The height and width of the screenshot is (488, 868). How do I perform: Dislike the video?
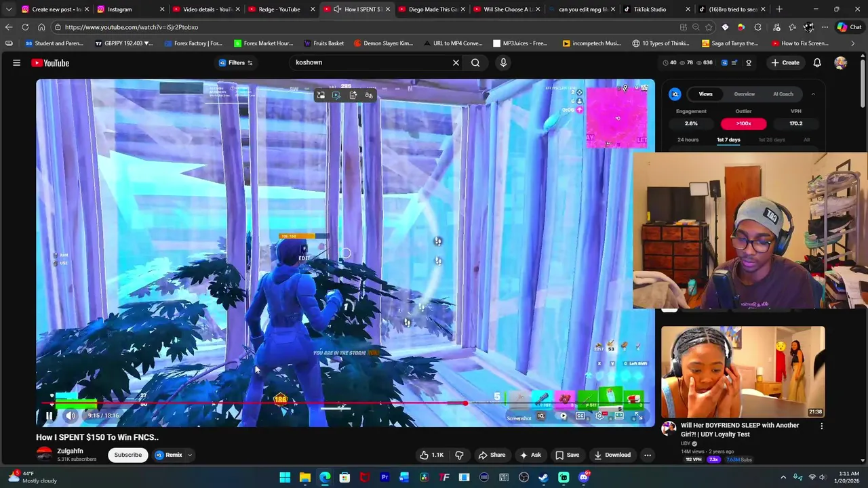pos(459,455)
